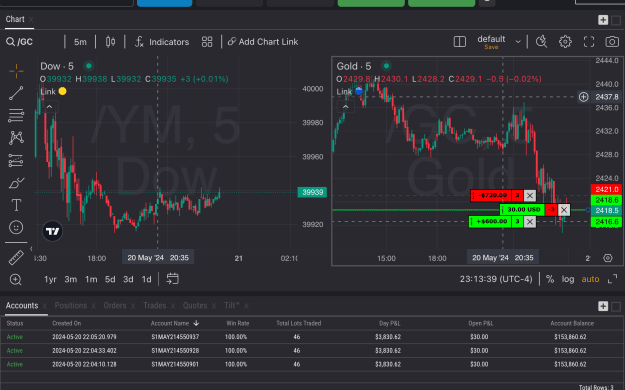
Task: Maximize the chart pane with the arrows icon
Action: 612,279
